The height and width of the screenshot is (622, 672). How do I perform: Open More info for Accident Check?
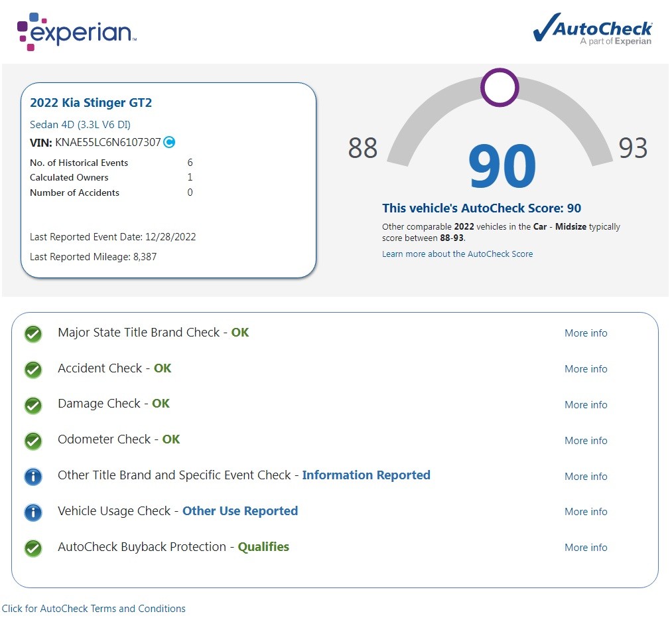(x=585, y=369)
